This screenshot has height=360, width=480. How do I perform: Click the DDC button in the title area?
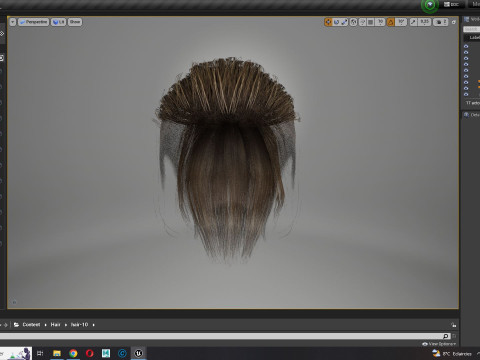(451, 4)
